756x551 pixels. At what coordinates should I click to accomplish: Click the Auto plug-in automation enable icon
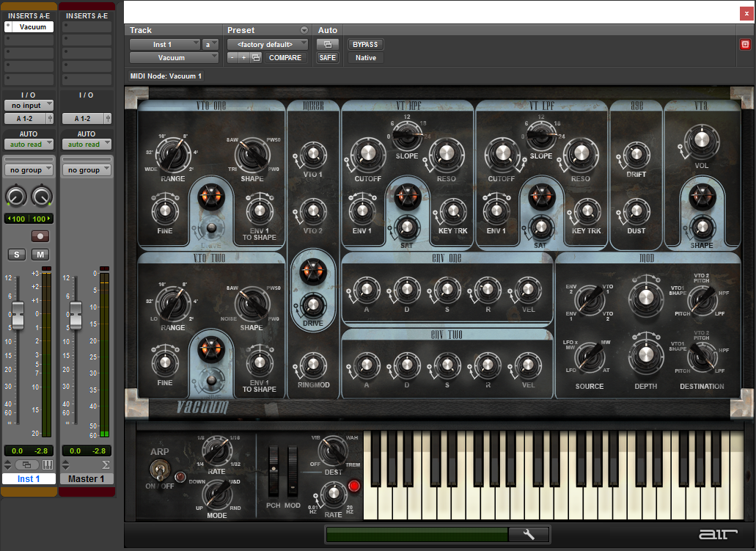click(327, 44)
